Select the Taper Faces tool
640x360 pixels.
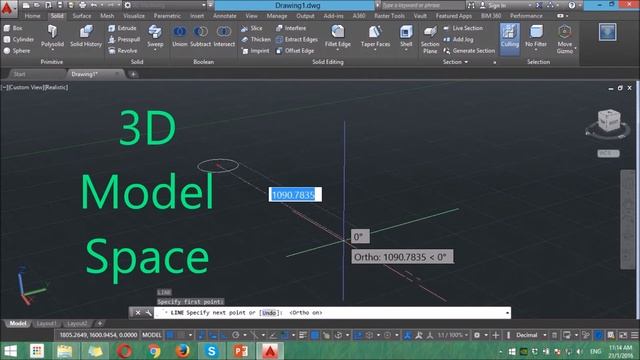coord(375,36)
